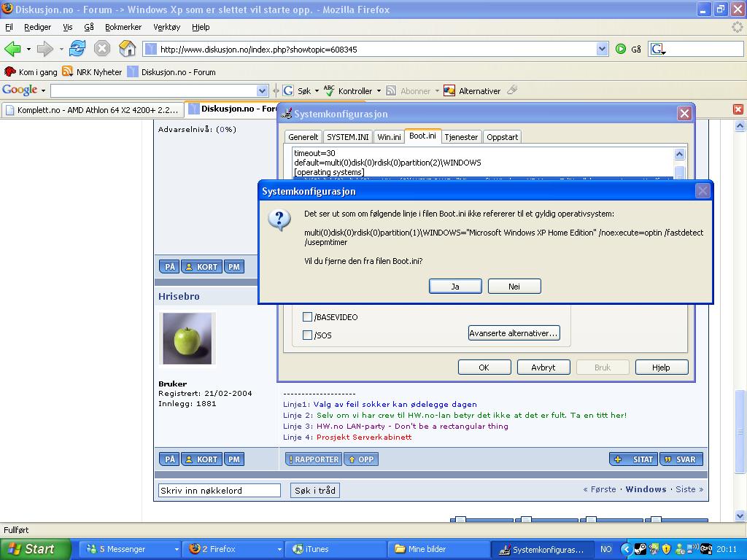Click the SITAT quote button
Screen dimensions: 747x560
634,459
